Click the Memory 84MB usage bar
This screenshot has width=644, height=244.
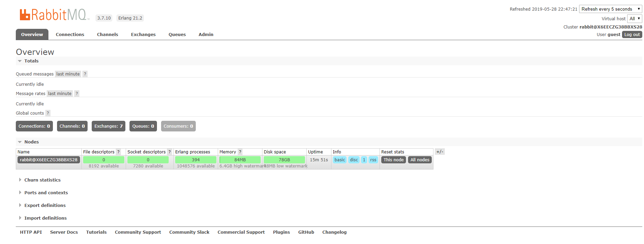coord(240,160)
